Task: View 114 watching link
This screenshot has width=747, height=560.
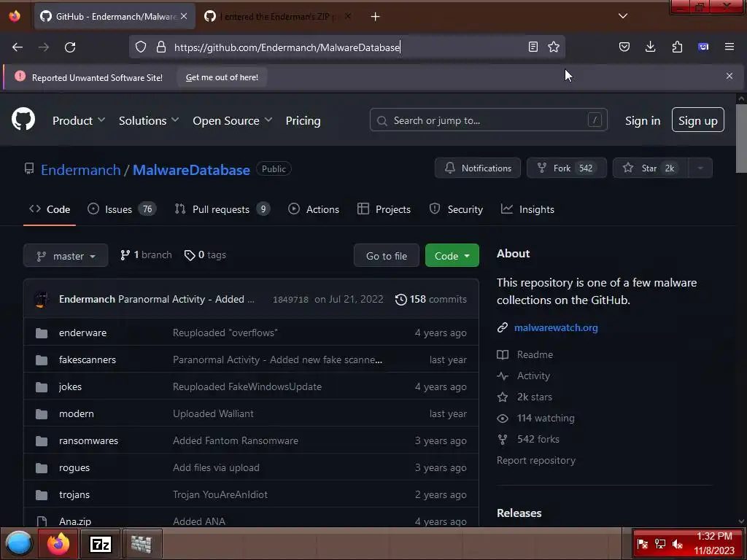Action: [x=546, y=418]
